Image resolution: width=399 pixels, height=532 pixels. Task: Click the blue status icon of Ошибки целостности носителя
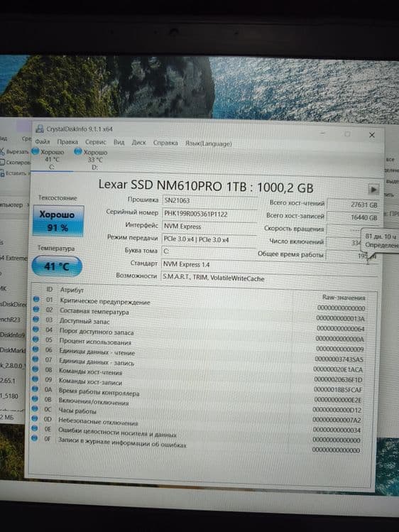coord(34,428)
